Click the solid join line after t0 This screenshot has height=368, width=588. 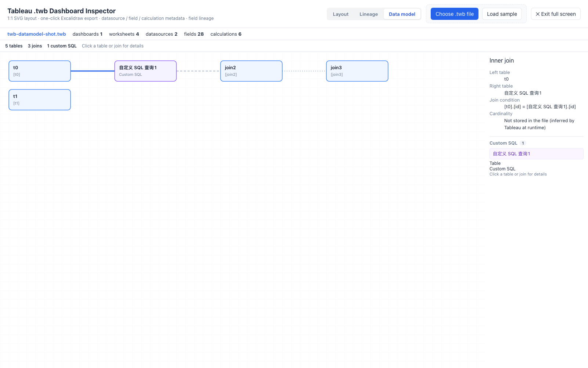(93, 71)
